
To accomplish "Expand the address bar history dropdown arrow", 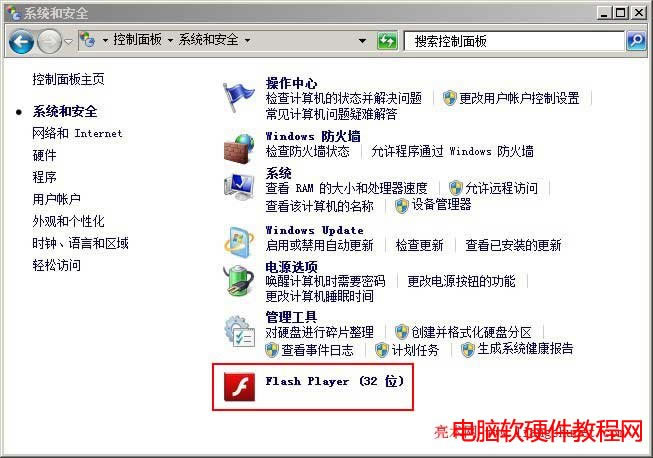I will pos(362,41).
